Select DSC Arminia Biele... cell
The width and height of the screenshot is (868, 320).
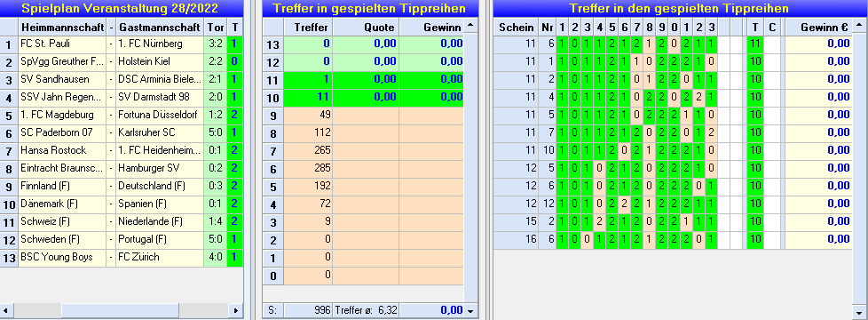(160, 79)
